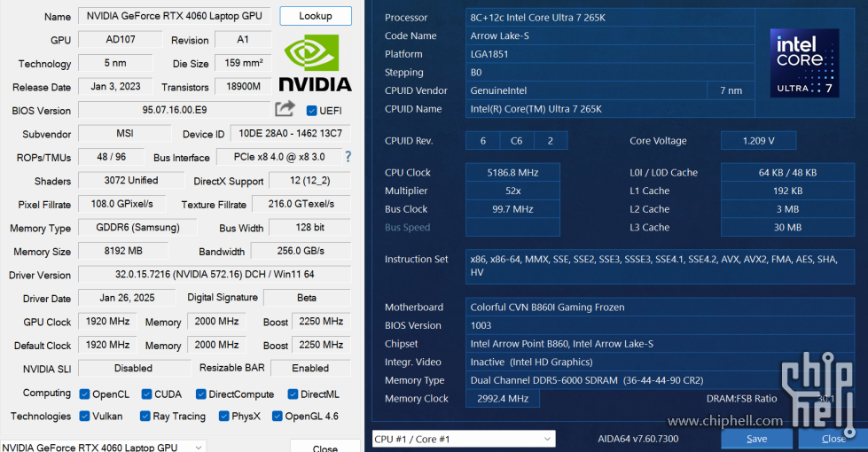This screenshot has height=452, width=868.
Task: Click the Bandwidth value 256.0 GB/s
Action: pos(301,251)
